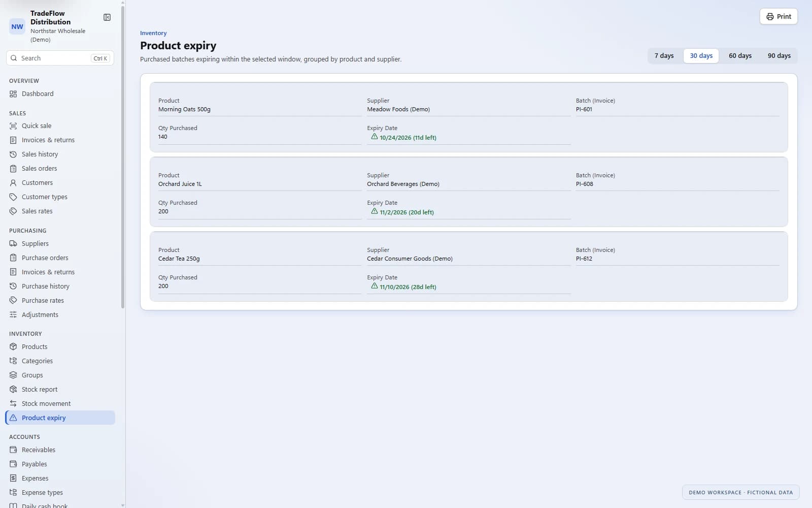The height and width of the screenshot is (508, 812).
Task: Click the Customer types tag icon
Action: [13, 197]
